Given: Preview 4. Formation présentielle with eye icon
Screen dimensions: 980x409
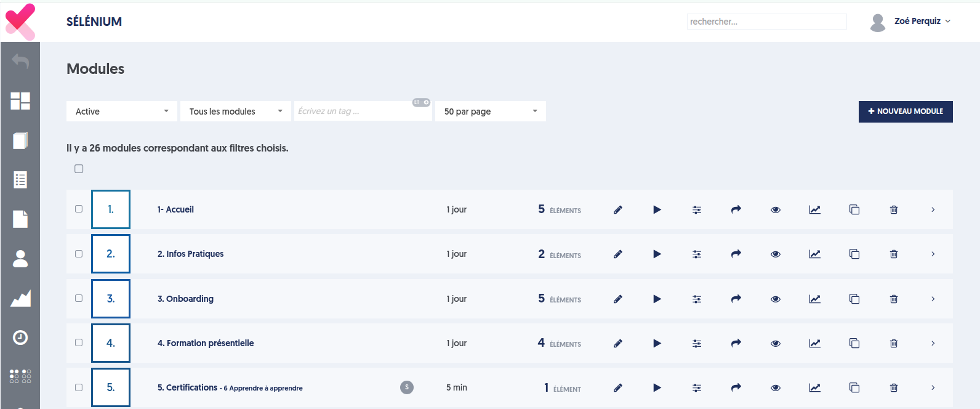Looking at the screenshot, I should pos(776,344).
